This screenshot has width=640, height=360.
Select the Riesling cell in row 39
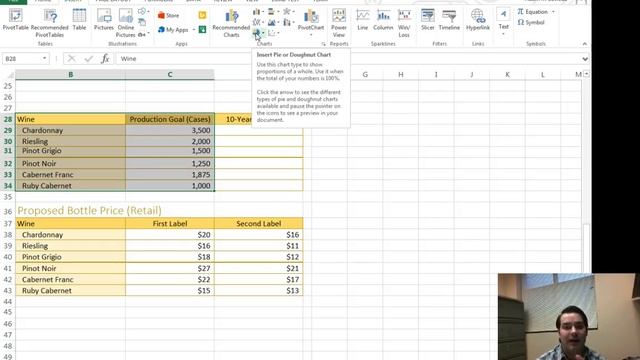[70, 246]
